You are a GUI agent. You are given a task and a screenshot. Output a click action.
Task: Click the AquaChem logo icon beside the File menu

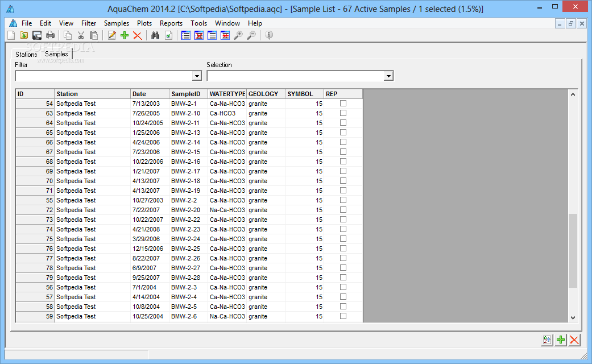13,23
